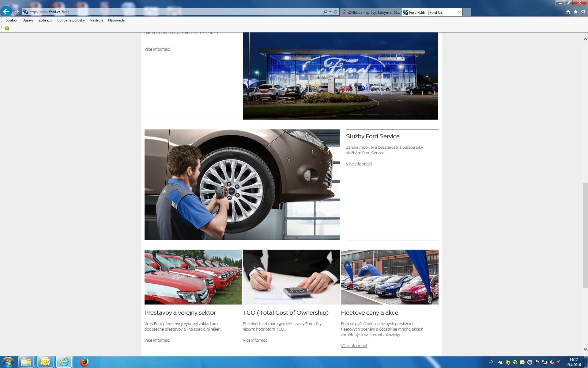
Task: Click Více informací above the dealership photo
Action: 157,49
